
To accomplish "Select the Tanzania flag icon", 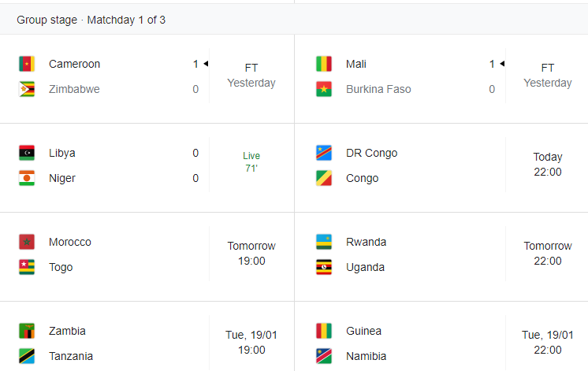I will tap(27, 356).
